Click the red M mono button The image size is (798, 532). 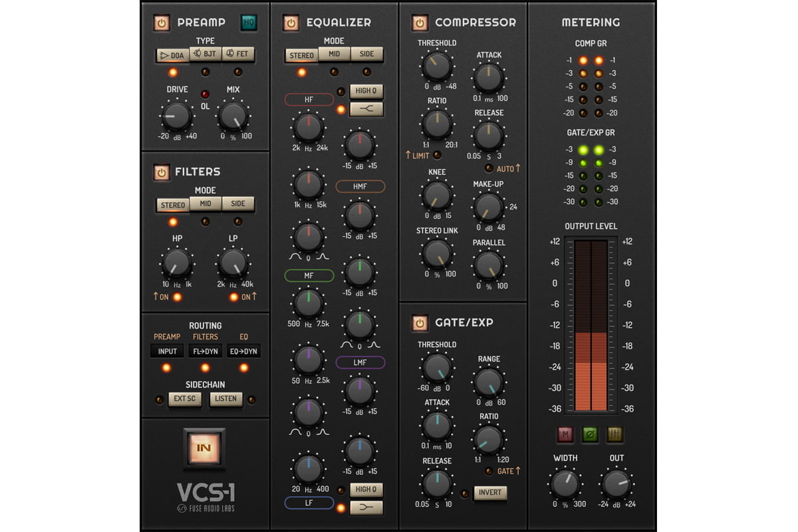coord(566,436)
